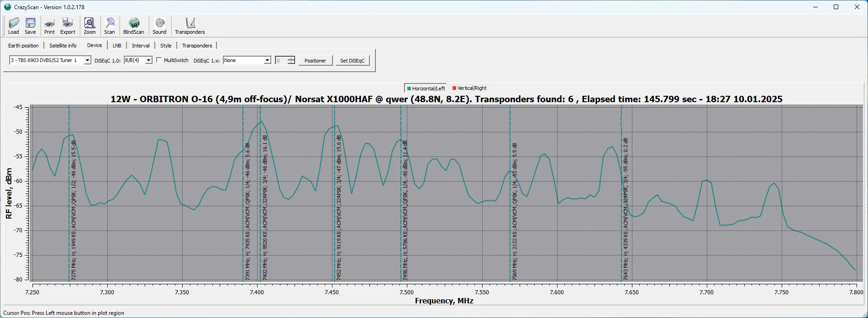Toggle Vertical/Right series in legend
This screenshot has width=868, height=318.
pos(469,88)
